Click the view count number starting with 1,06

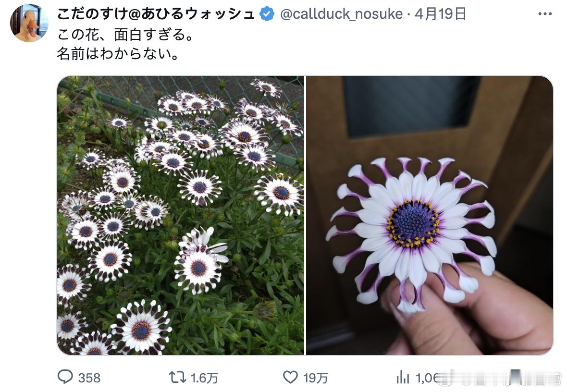click(427, 378)
